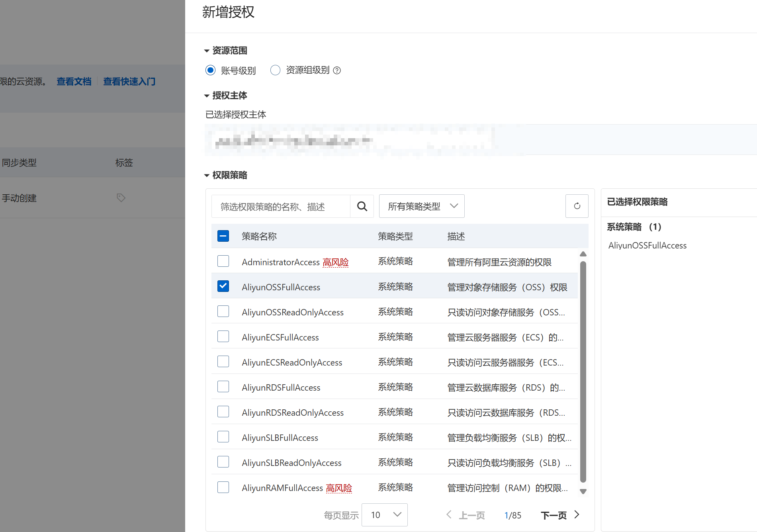The image size is (757, 532).
Task: Click the scrollbar up arrow
Action: [x=583, y=254]
